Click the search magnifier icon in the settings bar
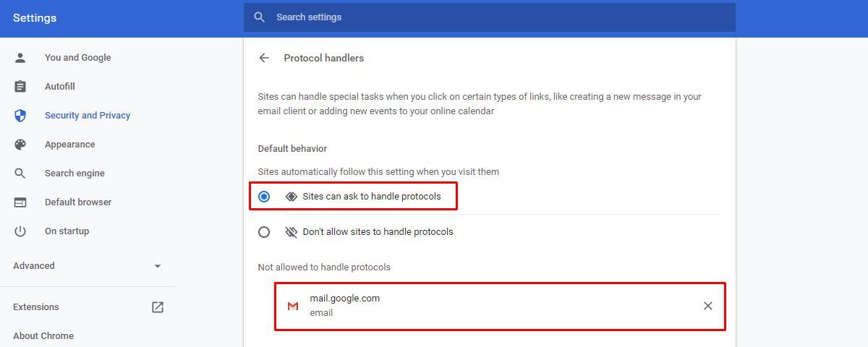868x347 pixels. pos(259,17)
